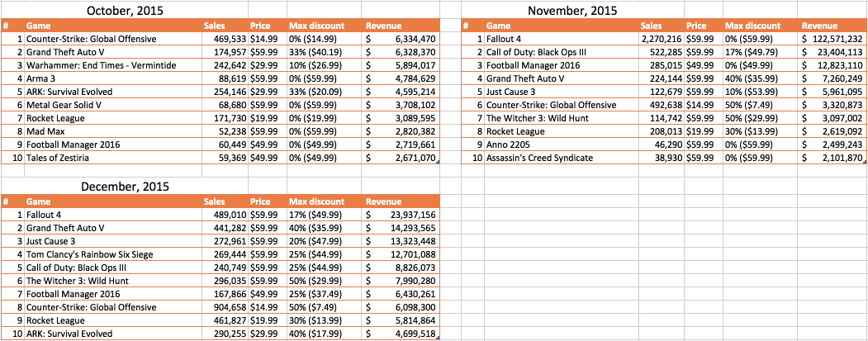Viewport: 868px width, 341px height.
Task: Select Revenue header in the December table
Action: click(383, 201)
